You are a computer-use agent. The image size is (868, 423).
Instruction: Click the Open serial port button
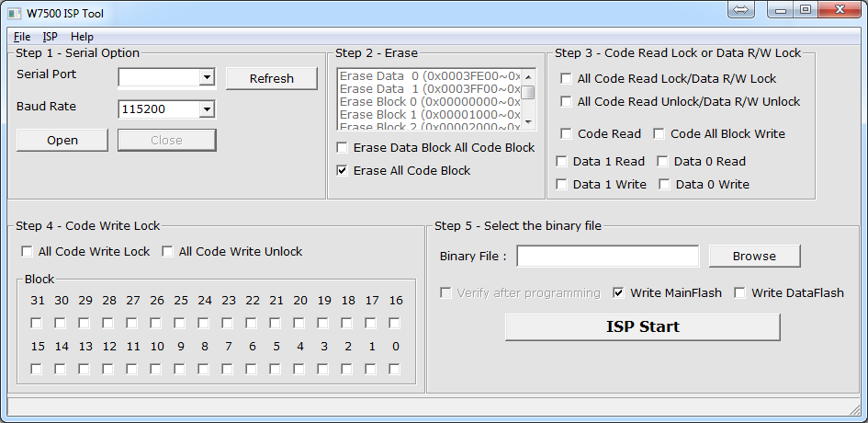click(x=62, y=141)
